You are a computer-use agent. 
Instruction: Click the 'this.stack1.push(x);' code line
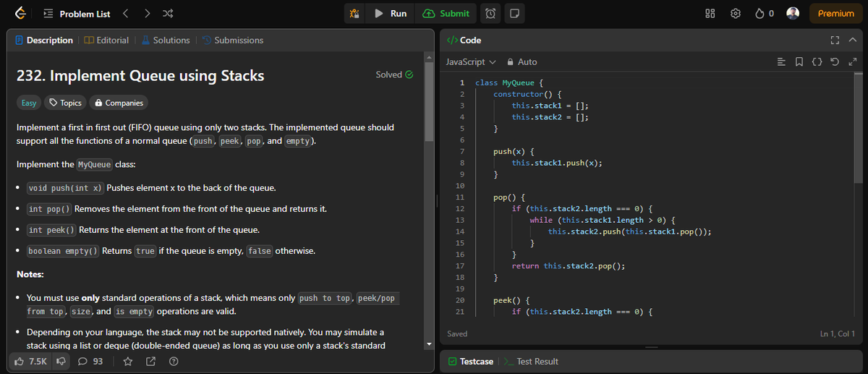[557, 163]
